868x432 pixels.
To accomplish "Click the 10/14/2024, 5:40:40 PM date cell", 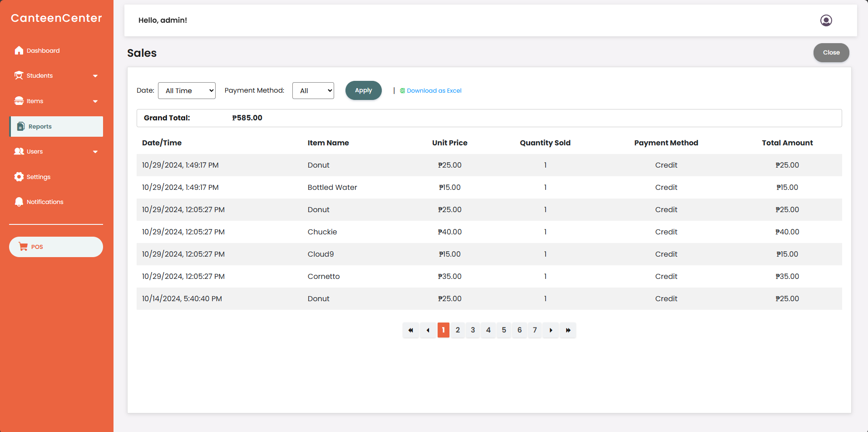I will coord(182,298).
